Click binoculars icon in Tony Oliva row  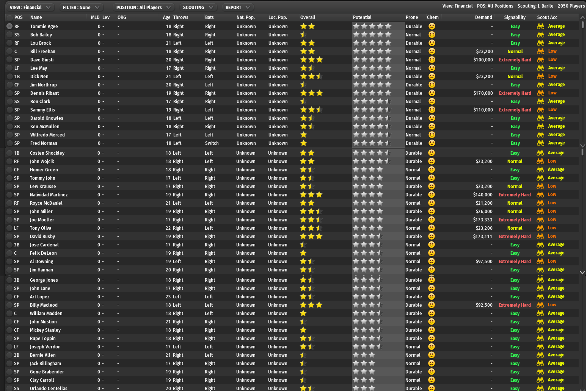click(540, 228)
